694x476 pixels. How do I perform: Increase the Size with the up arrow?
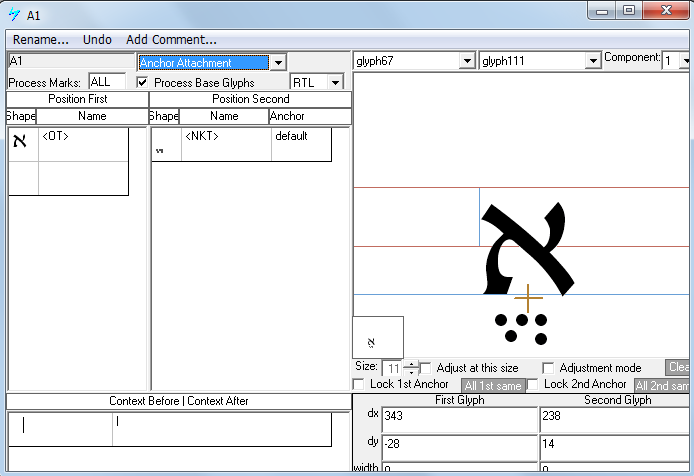412,364
